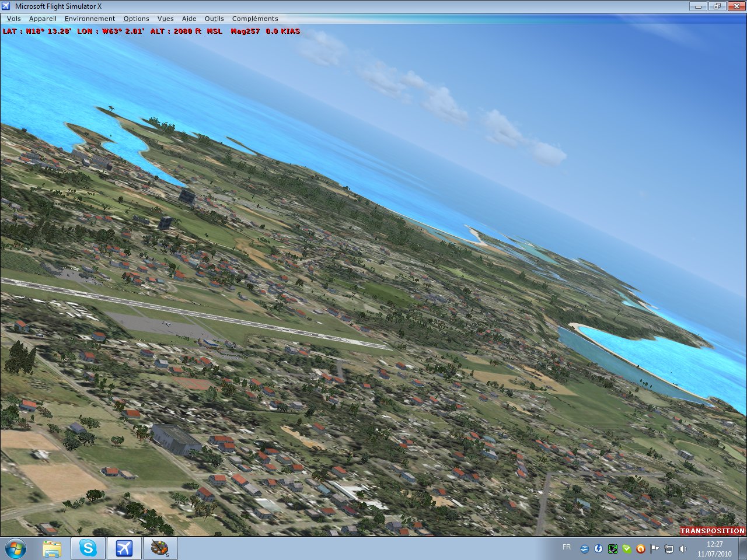Viewport: 747px width, 560px height.
Task: Open the Appareil menu
Action: coord(43,19)
